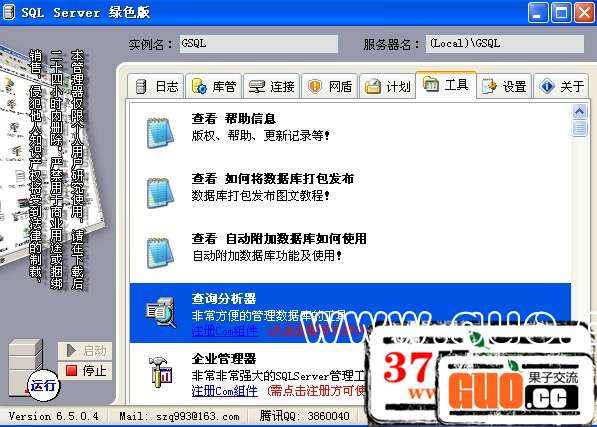The width and height of the screenshot is (597, 427).
Task: Click the 关于 tab info icon
Action: (547, 86)
